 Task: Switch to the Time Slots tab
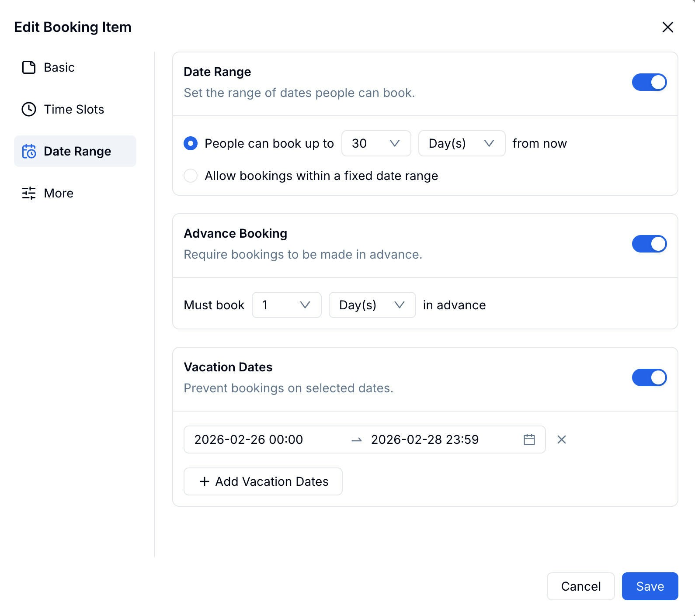tap(75, 109)
